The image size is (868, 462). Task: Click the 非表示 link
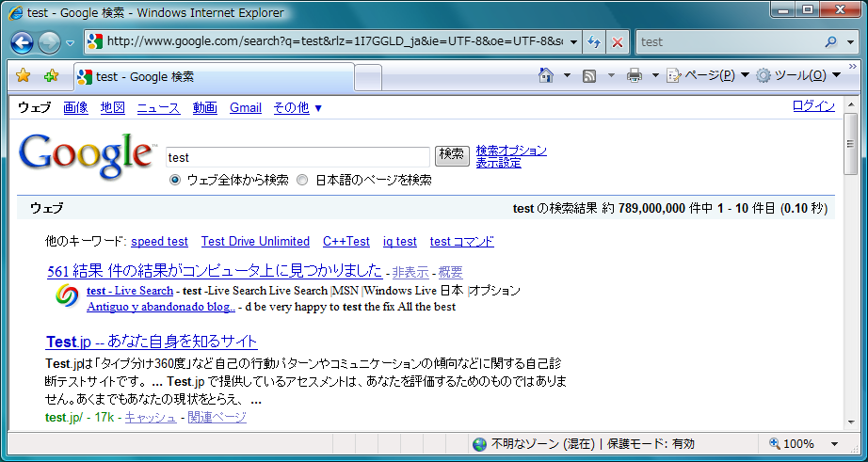pos(410,272)
